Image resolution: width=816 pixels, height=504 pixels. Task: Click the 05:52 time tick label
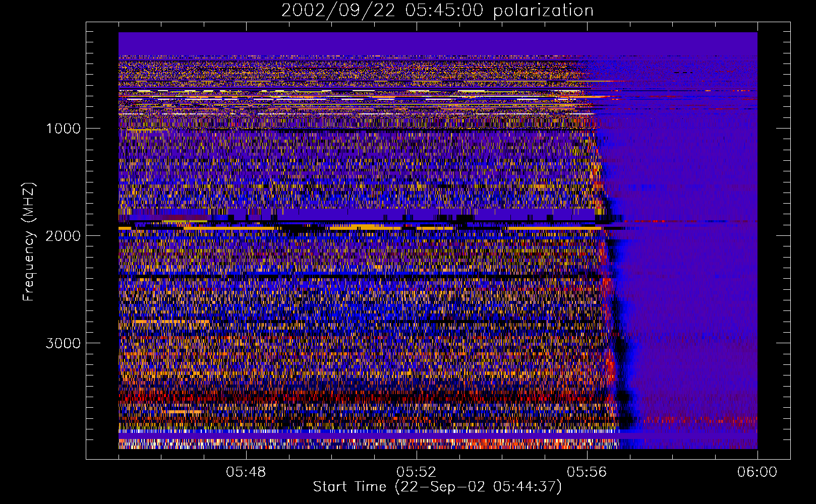pyautogui.click(x=417, y=472)
